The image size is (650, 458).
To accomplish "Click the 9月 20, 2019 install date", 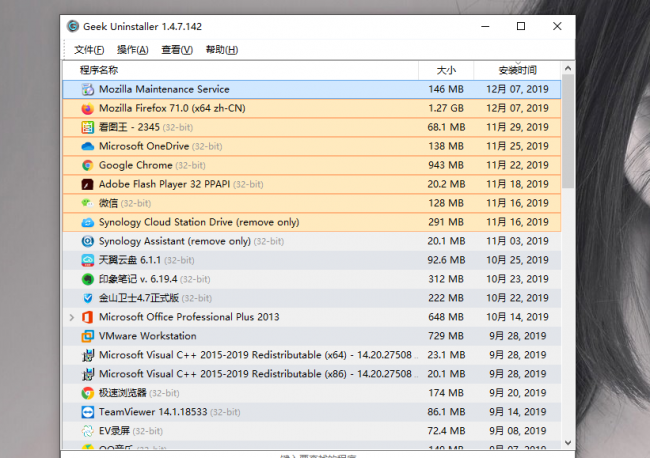I will (517, 393).
